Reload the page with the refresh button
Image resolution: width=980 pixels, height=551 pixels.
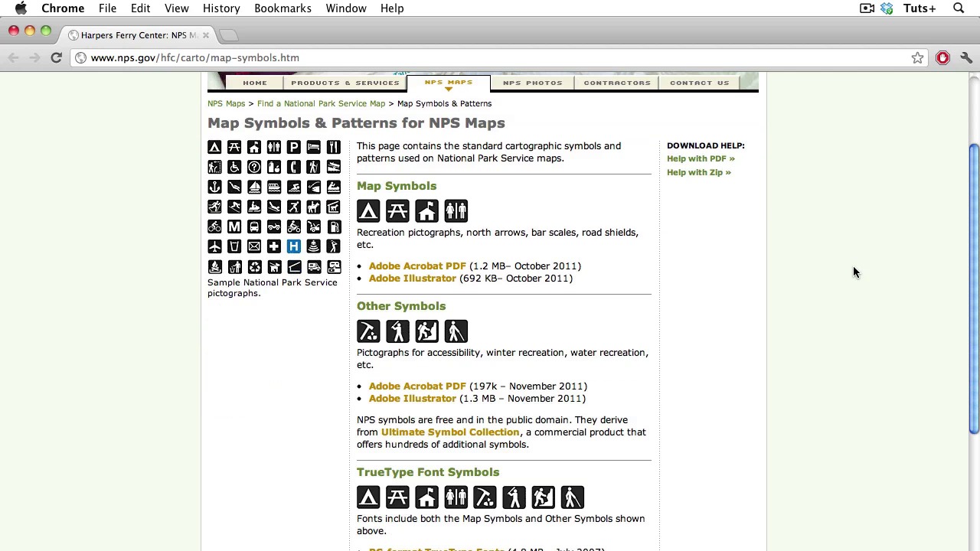pos(56,57)
